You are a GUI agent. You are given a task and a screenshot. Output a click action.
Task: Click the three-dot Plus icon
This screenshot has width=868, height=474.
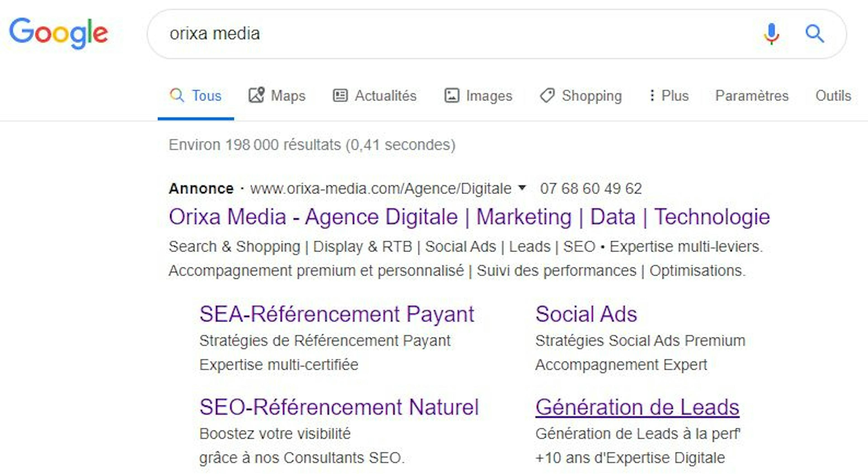coord(652,95)
